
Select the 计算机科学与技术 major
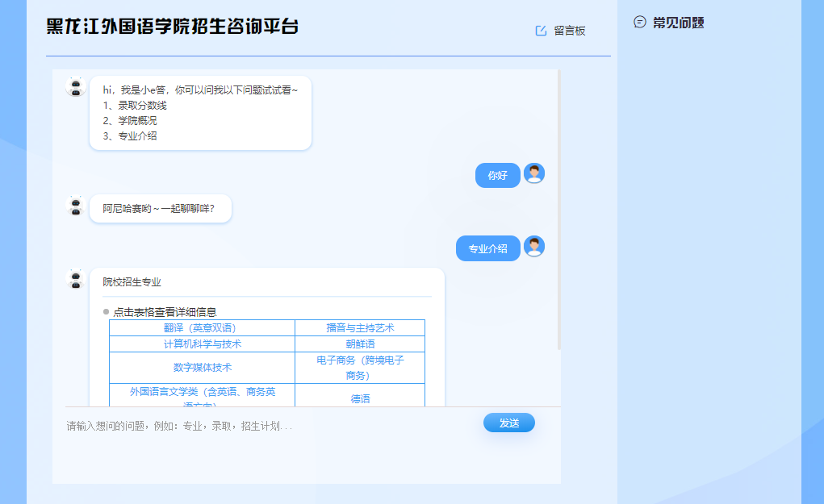click(202, 344)
